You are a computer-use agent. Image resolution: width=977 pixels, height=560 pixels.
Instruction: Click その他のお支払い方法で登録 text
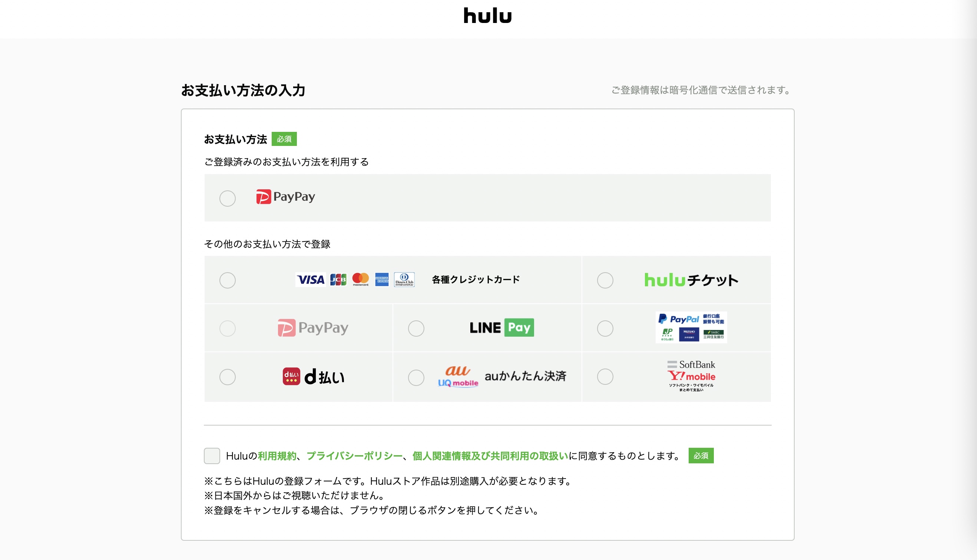tap(267, 244)
